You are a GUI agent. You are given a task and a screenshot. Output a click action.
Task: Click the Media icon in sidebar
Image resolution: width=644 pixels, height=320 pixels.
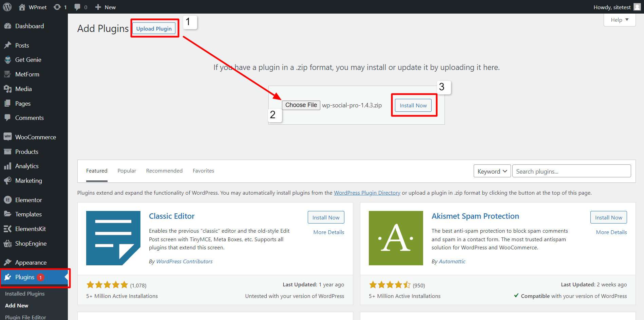[7, 89]
